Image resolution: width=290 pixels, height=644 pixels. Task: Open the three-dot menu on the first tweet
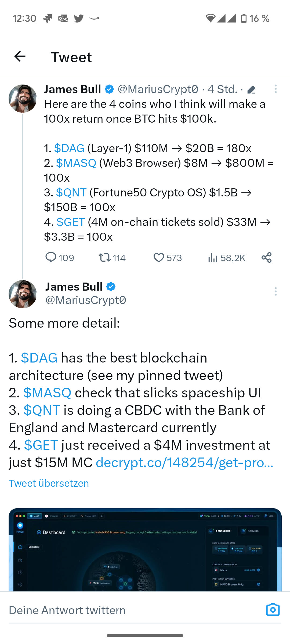point(275,89)
